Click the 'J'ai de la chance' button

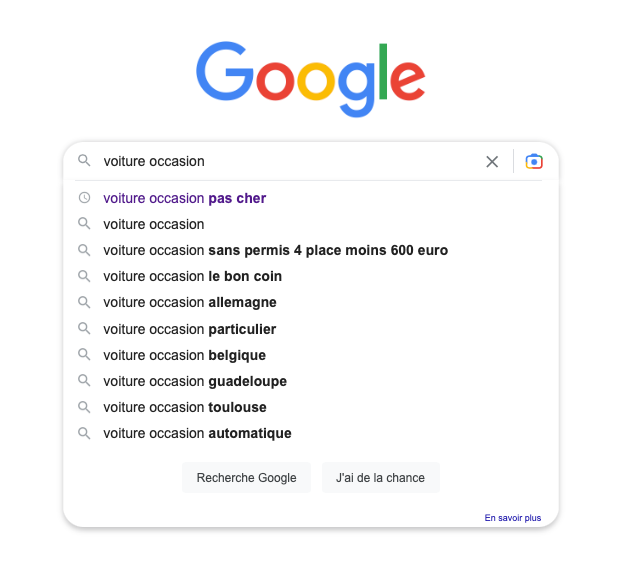(x=381, y=478)
